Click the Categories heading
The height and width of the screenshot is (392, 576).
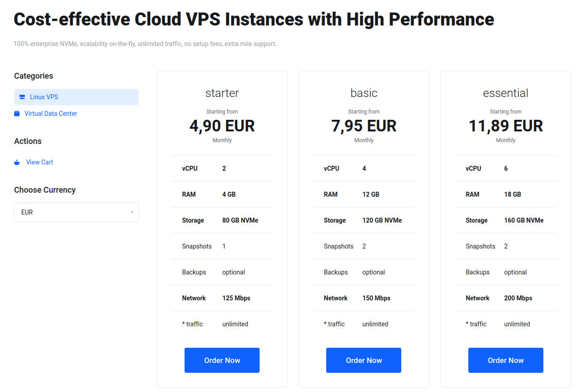(34, 76)
